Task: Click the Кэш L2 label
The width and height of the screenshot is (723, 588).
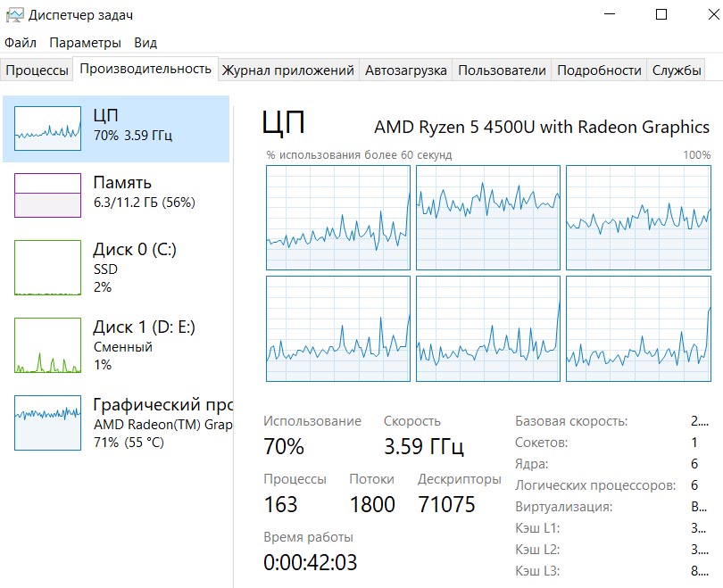Action: click(x=537, y=550)
